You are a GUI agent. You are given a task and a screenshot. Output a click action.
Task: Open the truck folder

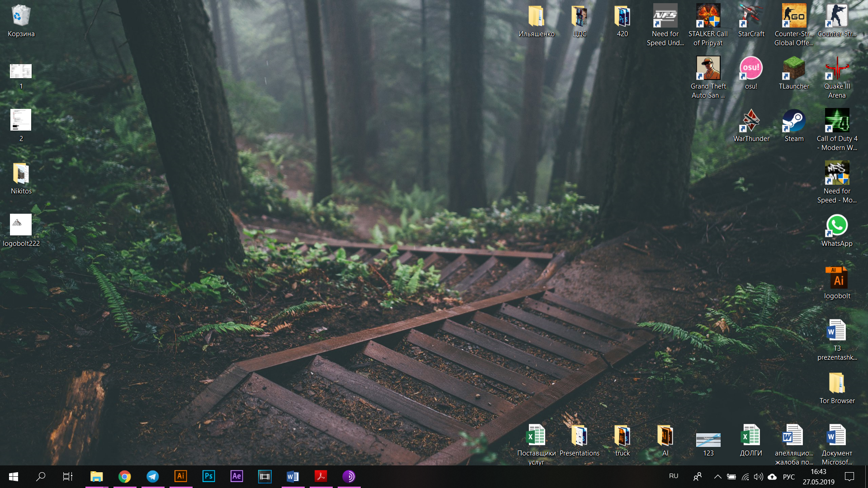[x=622, y=441]
